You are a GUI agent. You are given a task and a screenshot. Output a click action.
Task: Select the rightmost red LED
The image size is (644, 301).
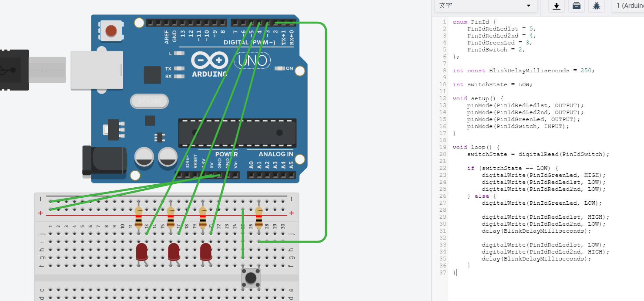click(205, 252)
